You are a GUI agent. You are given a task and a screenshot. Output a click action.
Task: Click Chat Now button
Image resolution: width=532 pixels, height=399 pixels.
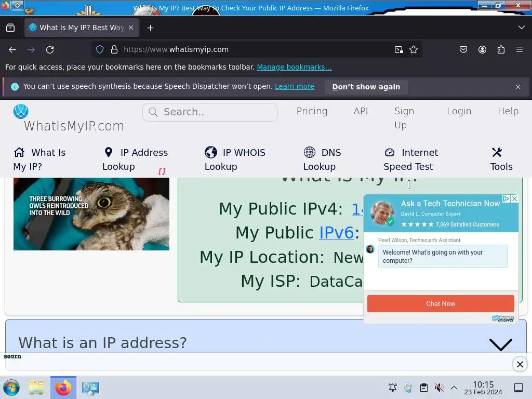click(x=441, y=303)
